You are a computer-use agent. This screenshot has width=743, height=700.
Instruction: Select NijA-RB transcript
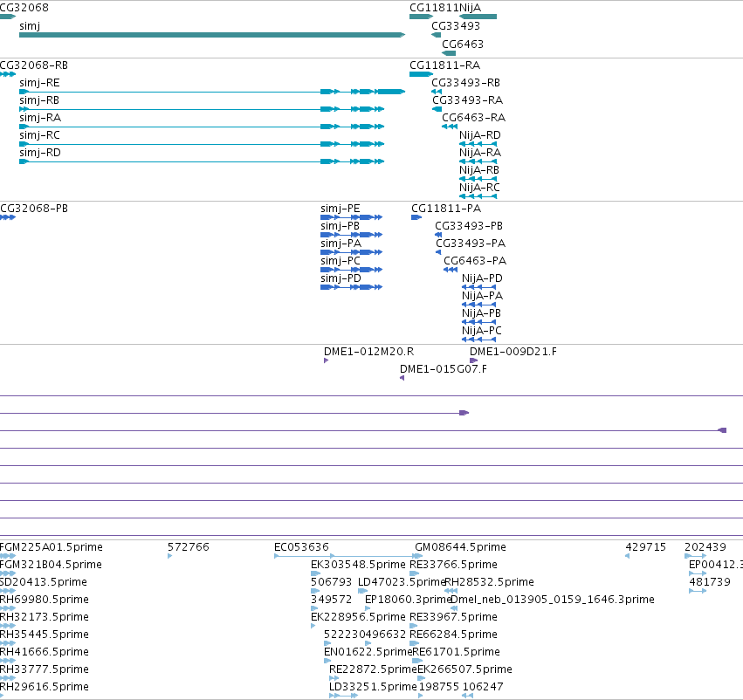(478, 179)
